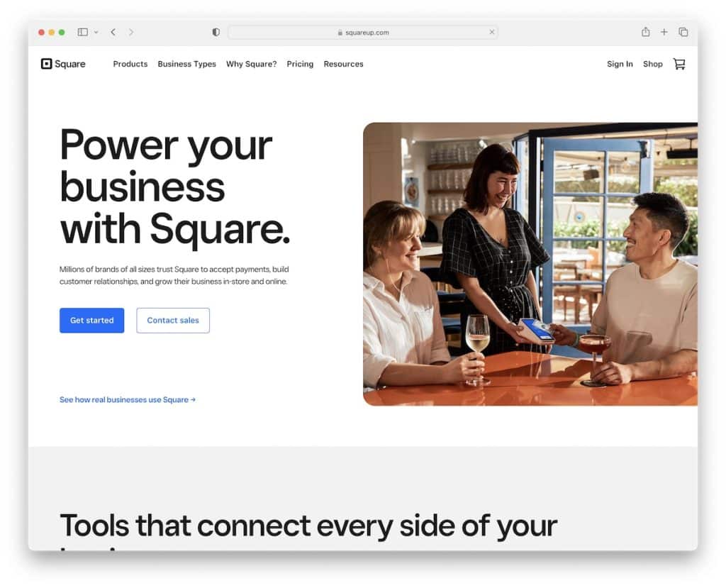Open the Resources menu

coord(344,64)
